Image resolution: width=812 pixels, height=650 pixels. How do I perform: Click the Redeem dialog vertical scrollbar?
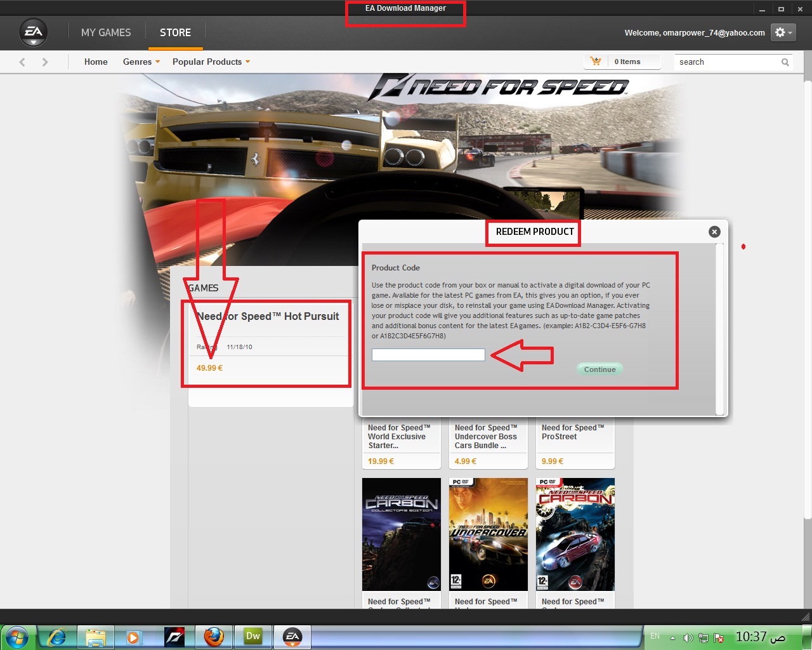(719, 329)
